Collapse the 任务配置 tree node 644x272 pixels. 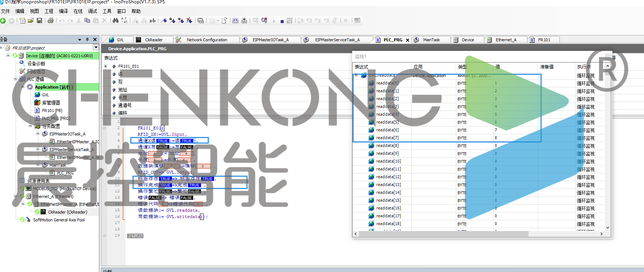point(31,126)
